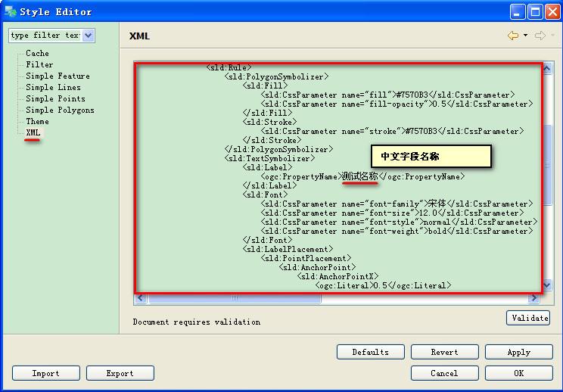Click the forward navigation arrow icon
563x392 pixels.
(540, 36)
